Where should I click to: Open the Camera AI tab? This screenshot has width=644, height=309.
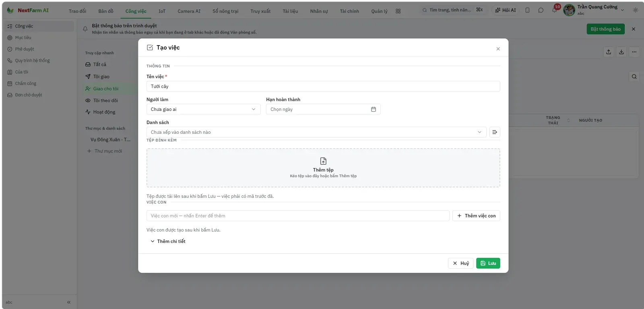click(x=189, y=11)
